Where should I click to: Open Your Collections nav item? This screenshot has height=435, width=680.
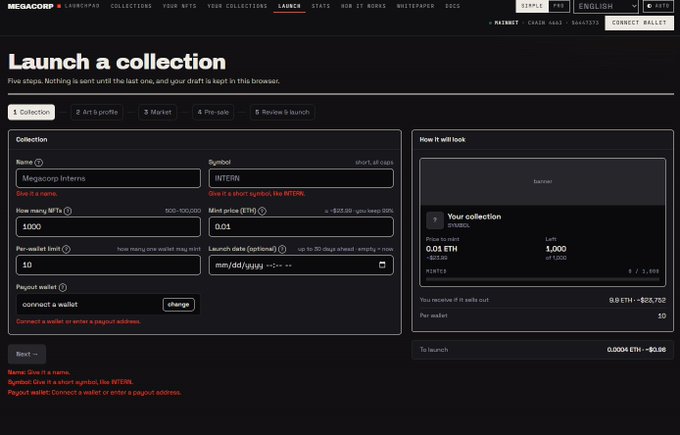point(237,6)
